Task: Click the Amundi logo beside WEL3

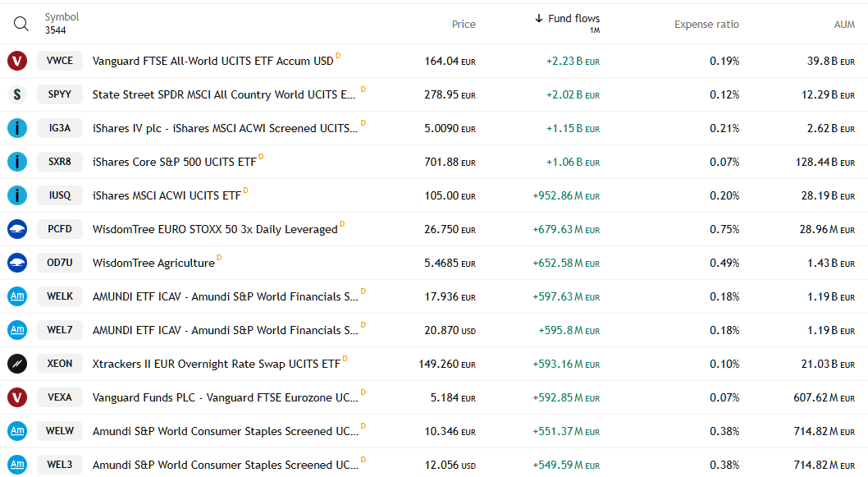Action: 17,464
